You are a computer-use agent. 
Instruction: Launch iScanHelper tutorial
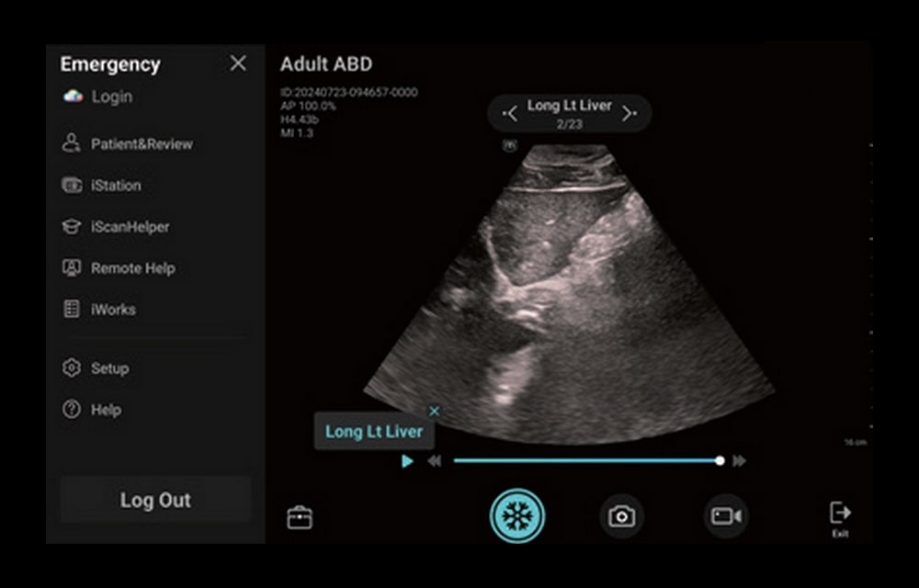117,227
